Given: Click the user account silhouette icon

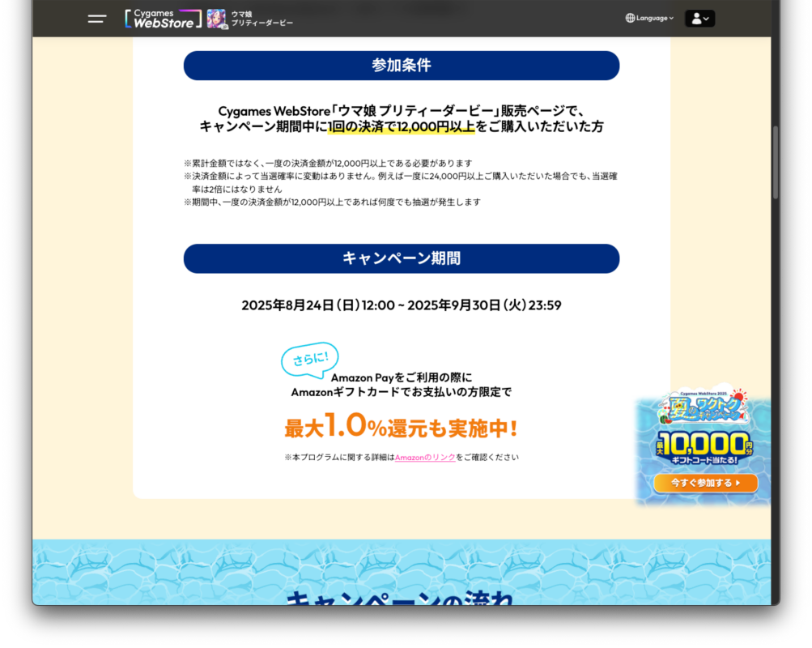Looking at the screenshot, I should click(695, 19).
